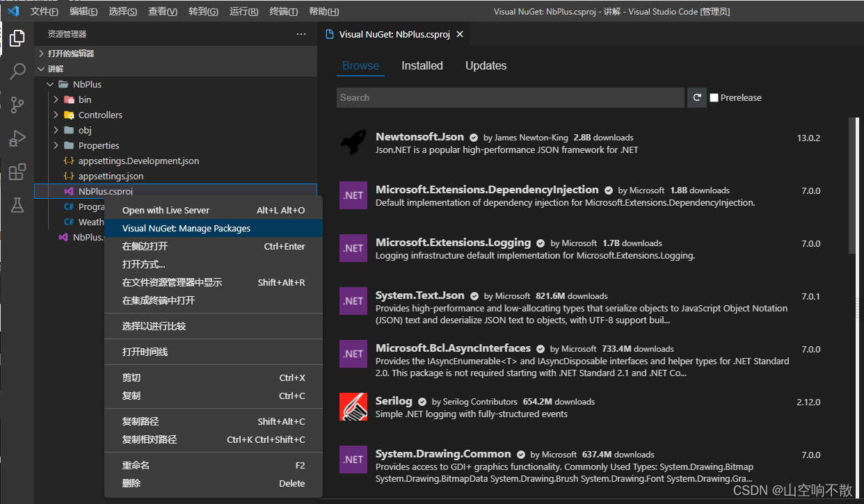Viewport: 864px width, 504px height.
Task: Choose 复制相对路径 from context menu
Action: pyautogui.click(x=214, y=439)
